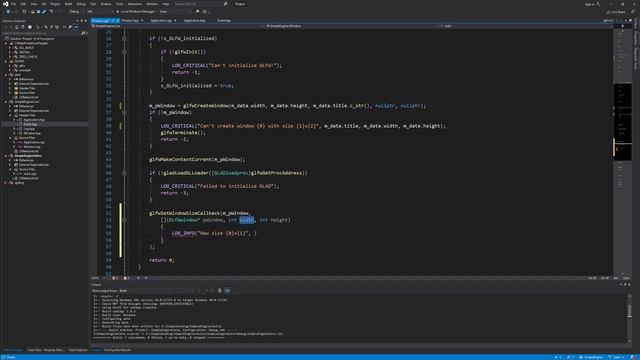This screenshot has height=360, width=640.
Task: Click the editor warnings indicator icon
Action: coord(126,278)
